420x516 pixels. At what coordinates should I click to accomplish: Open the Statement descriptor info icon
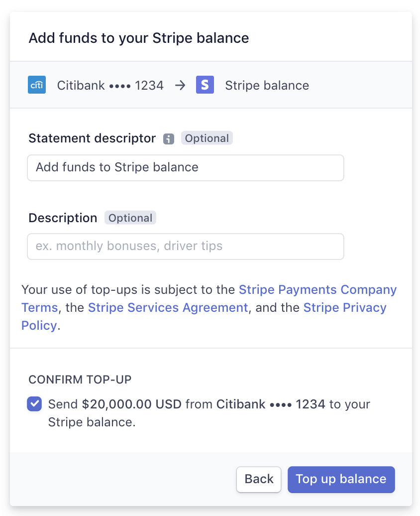tap(169, 139)
